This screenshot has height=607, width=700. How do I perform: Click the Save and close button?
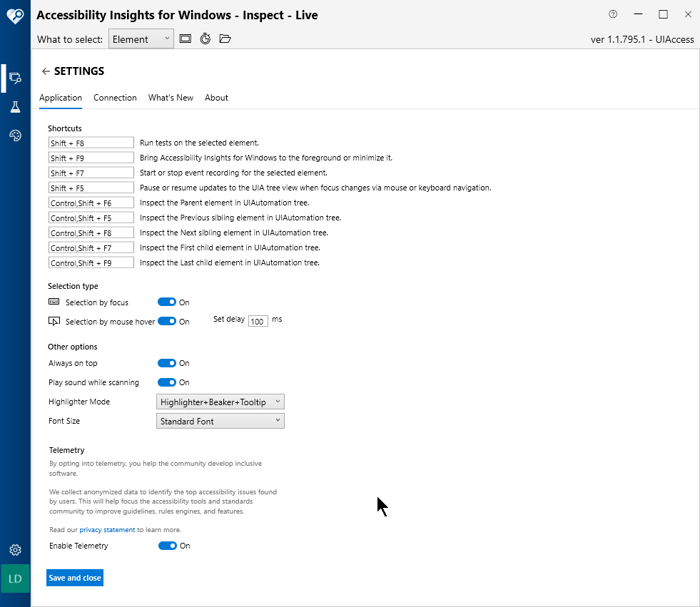click(75, 578)
